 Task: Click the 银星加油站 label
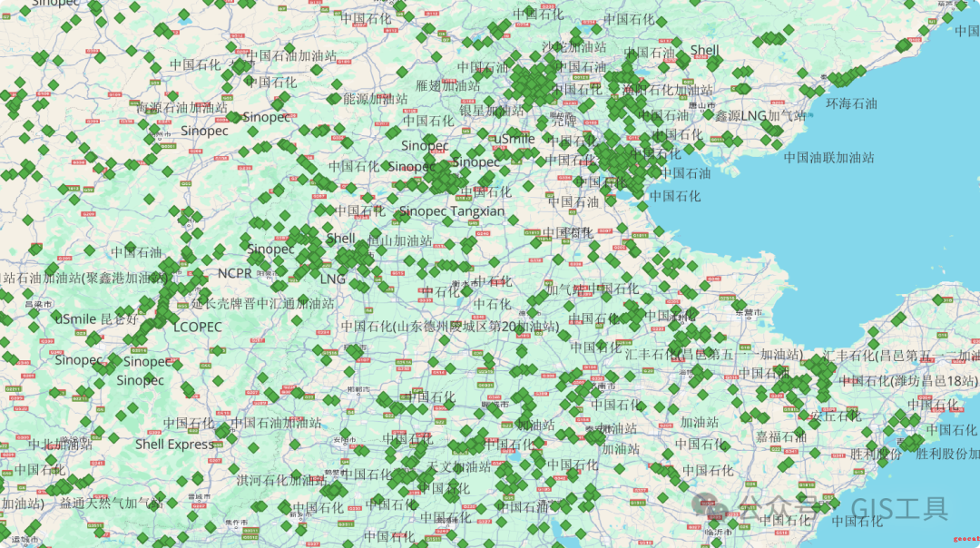[492, 111]
